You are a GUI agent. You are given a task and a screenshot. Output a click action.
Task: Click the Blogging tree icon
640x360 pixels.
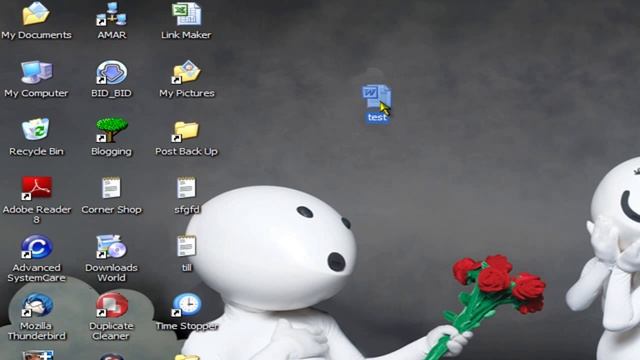pyautogui.click(x=111, y=130)
